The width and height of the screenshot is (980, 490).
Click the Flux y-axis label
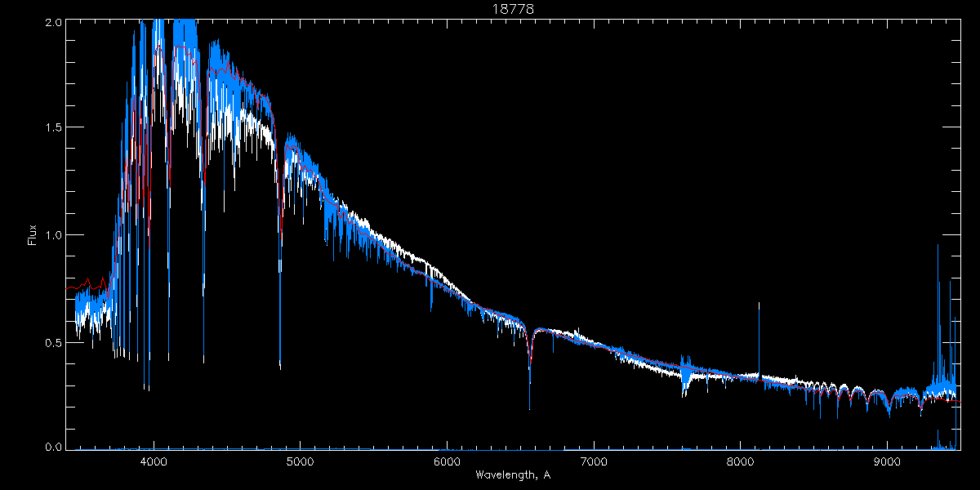click(33, 235)
